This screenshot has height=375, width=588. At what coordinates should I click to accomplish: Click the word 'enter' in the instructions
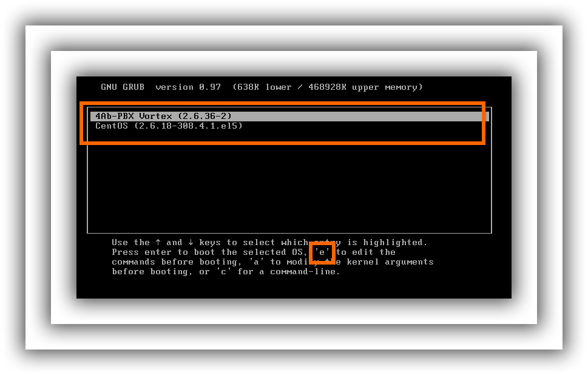[159, 252]
